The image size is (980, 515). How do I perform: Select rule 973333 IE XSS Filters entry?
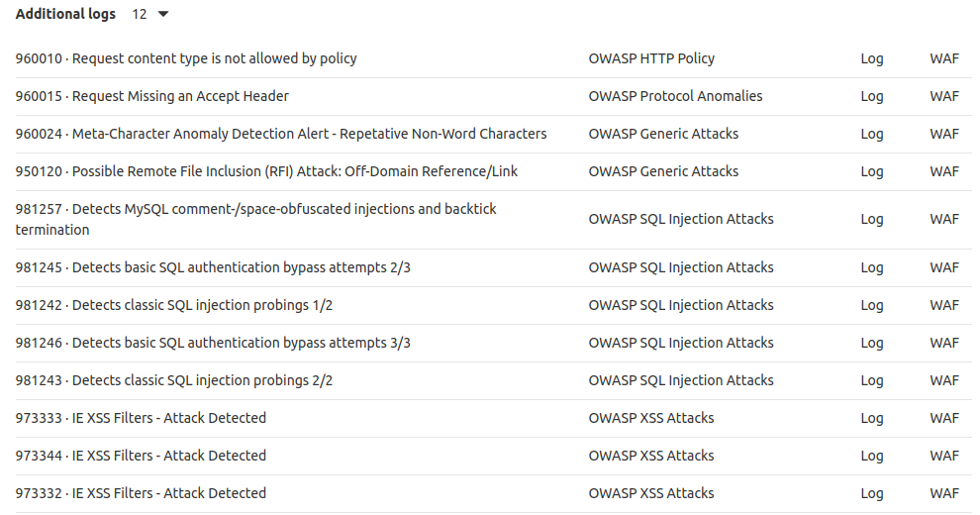[141, 418]
